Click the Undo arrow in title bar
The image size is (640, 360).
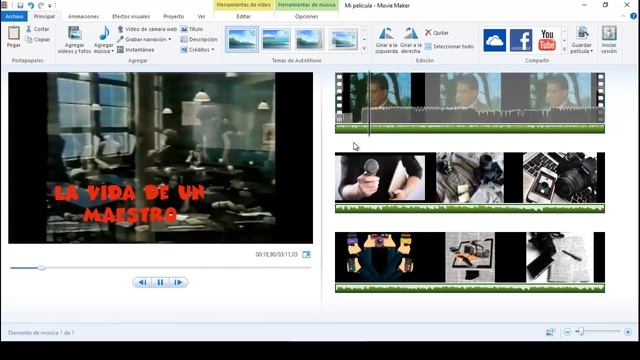tap(31, 5)
